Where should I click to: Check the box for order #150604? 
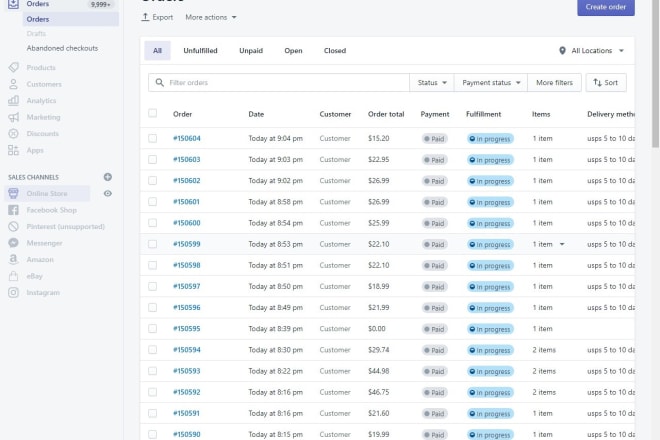[152, 139]
